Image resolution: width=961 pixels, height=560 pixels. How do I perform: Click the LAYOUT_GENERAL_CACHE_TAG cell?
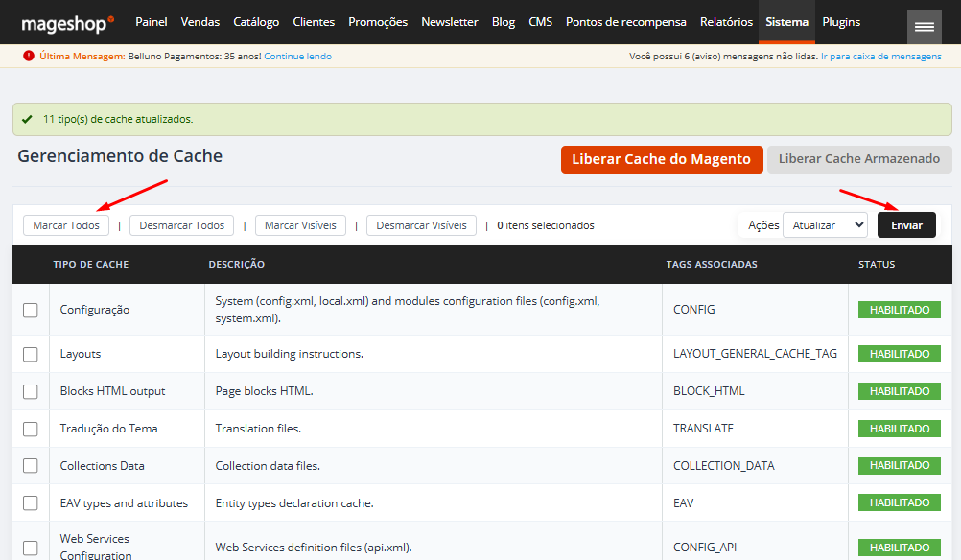click(x=755, y=354)
